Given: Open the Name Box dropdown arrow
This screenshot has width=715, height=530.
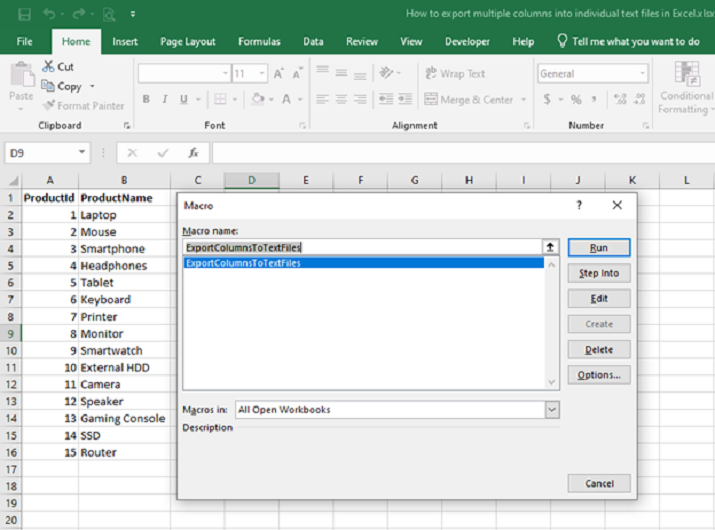Looking at the screenshot, I should 83,153.
